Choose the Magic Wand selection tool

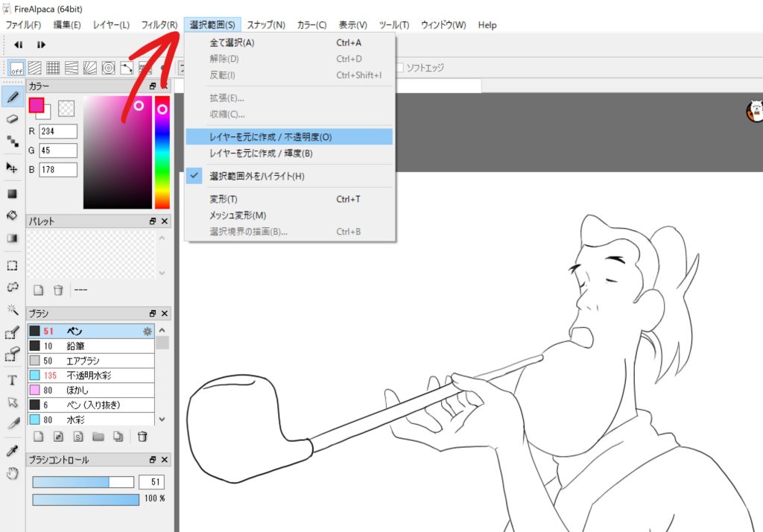click(13, 309)
